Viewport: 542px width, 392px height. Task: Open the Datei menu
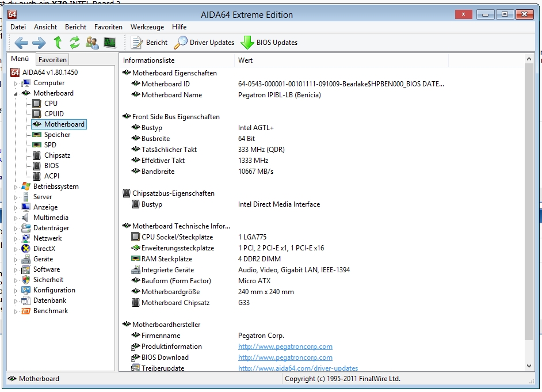18,27
